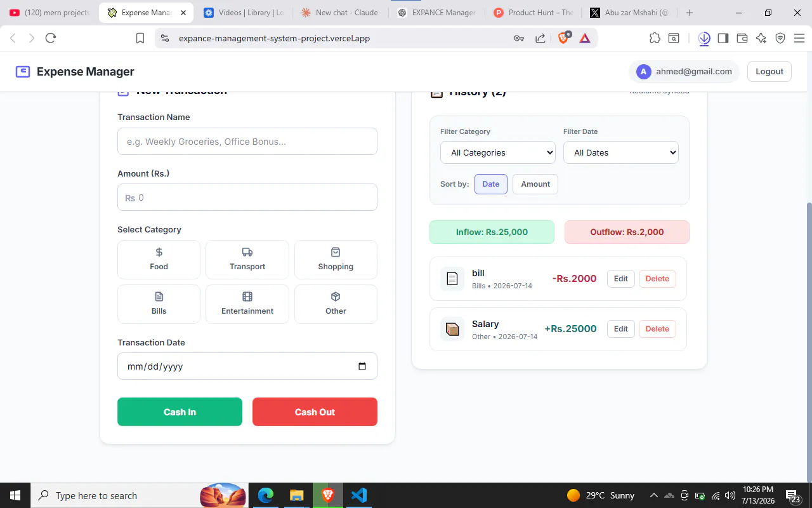Open the Brave VPN shield icon
812x508 pixels.
coord(780,38)
